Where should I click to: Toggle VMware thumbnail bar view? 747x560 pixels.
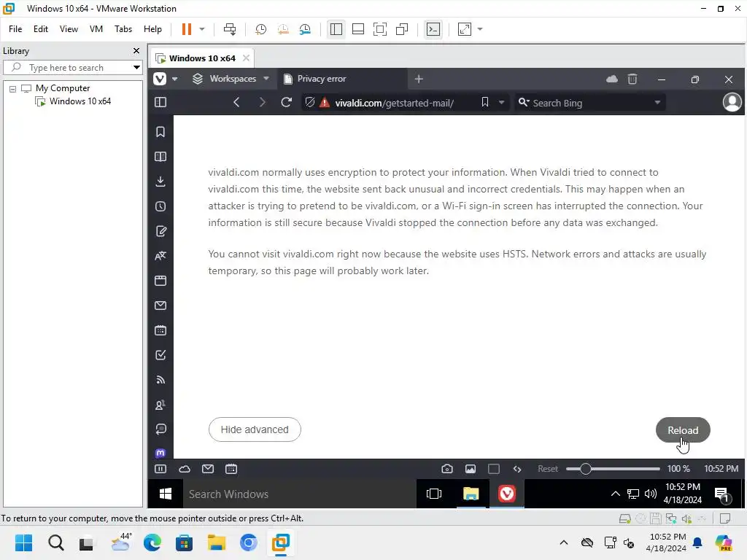pos(357,29)
